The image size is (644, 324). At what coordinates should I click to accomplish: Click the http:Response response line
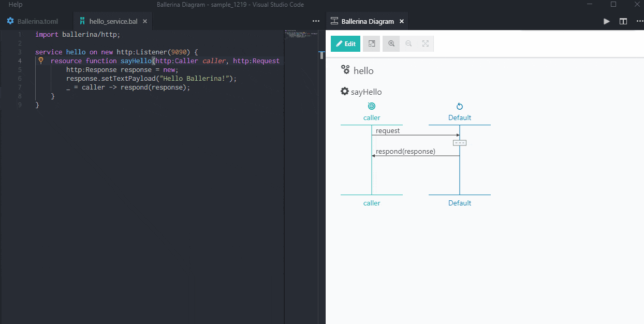point(122,70)
